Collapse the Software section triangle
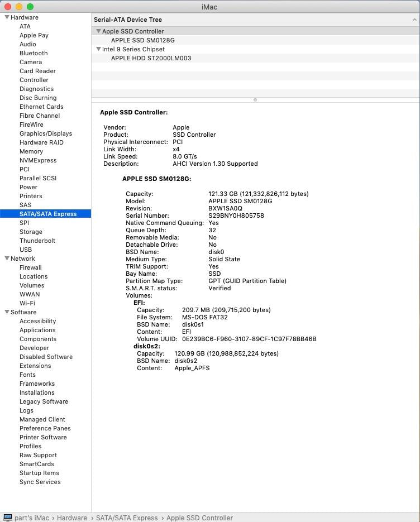The width and height of the screenshot is (420, 522). pos(7,312)
